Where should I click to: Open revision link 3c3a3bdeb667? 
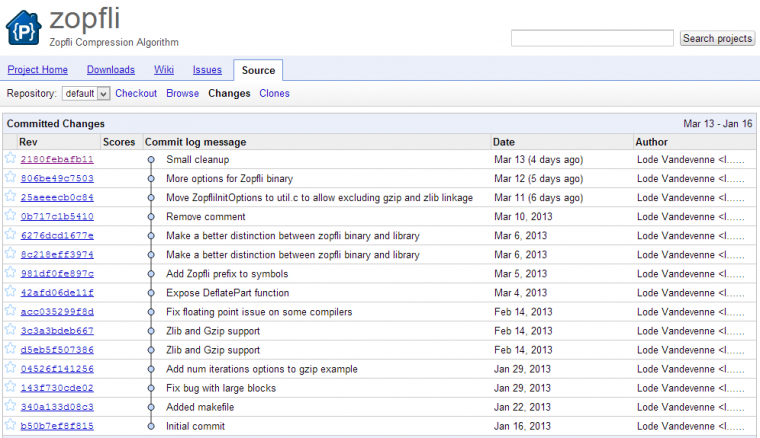[57, 331]
